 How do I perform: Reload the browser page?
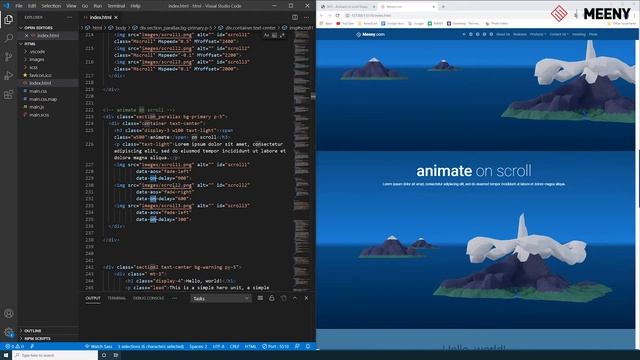(x=338, y=16)
